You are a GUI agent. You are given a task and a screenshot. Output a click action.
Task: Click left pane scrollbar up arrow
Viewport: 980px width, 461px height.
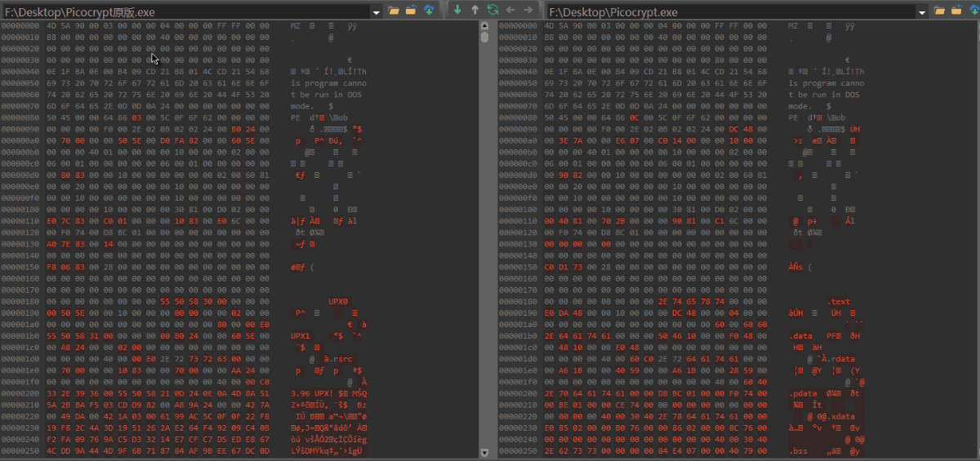484,25
